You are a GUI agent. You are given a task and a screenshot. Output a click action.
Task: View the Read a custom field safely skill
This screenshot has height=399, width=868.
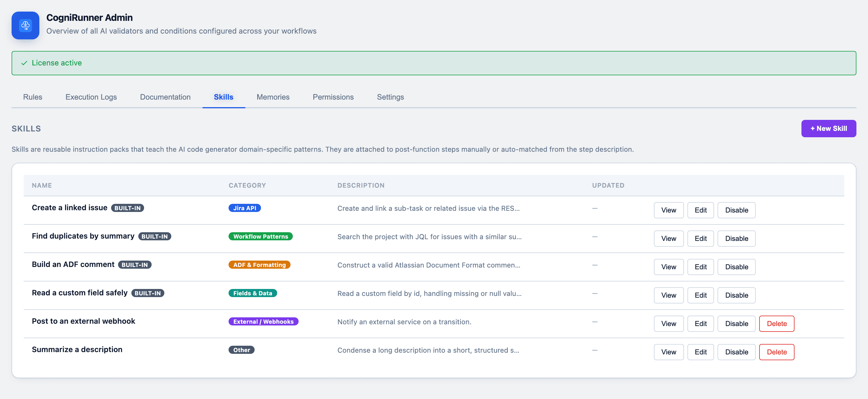point(669,295)
